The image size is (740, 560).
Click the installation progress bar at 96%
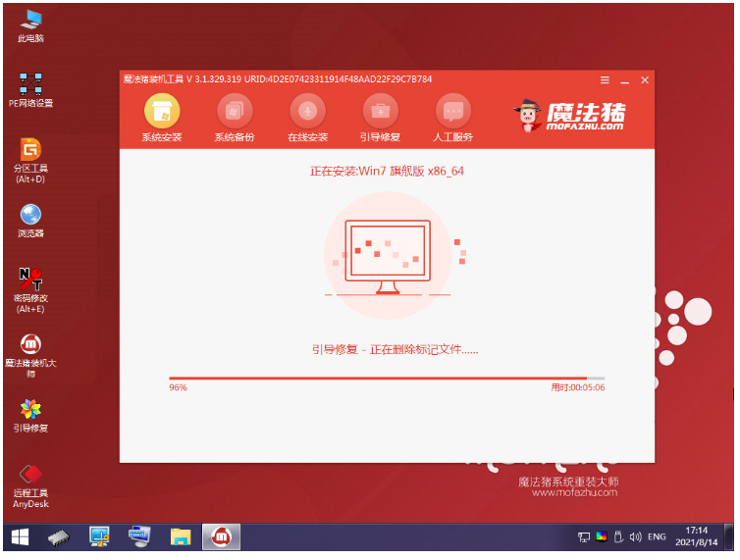pyautogui.click(x=387, y=378)
